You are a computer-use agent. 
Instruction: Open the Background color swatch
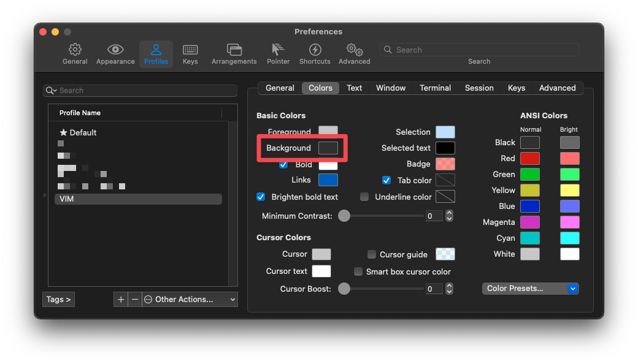pyautogui.click(x=328, y=148)
